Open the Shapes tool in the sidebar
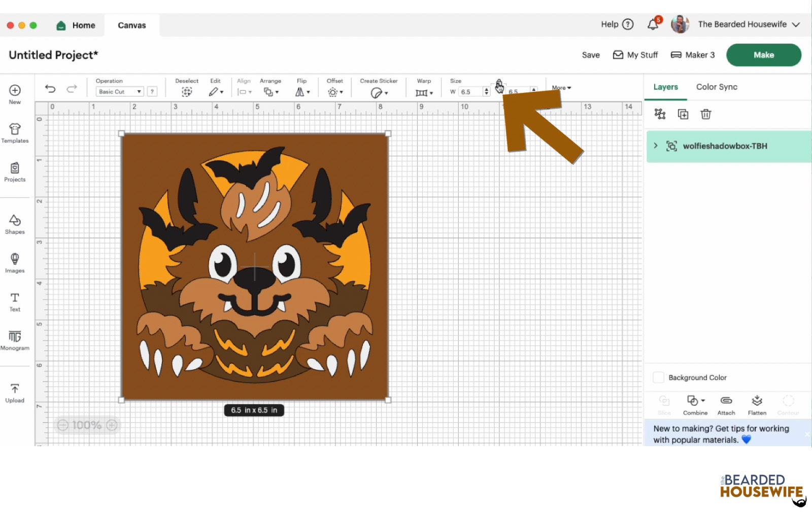The height and width of the screenshot is (516, 812). pos(15,224)
